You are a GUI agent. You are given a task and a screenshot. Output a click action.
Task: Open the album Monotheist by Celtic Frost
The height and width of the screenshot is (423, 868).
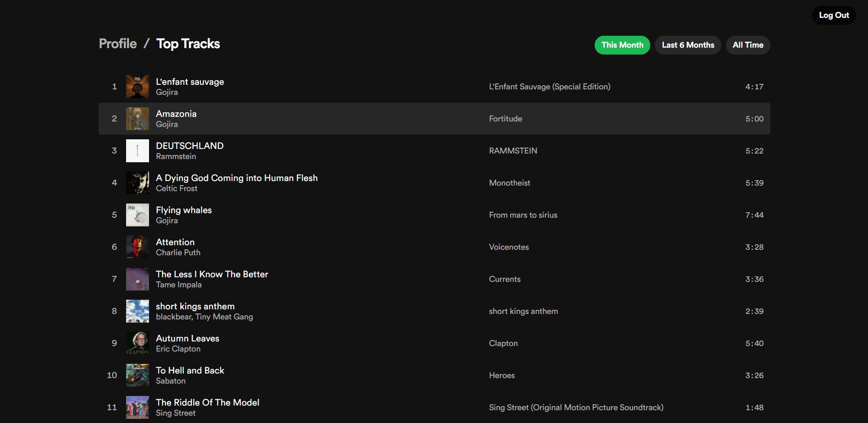click(509, 182)
